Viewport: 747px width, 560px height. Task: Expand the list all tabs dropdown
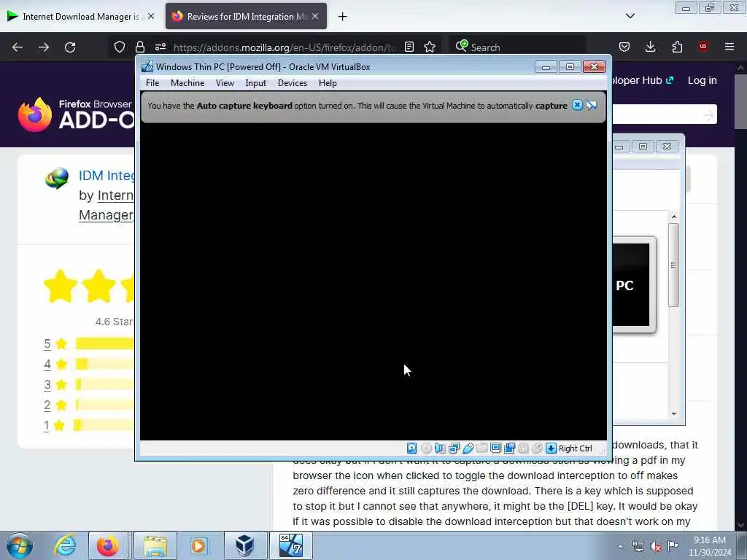pyautogui.click(x=630, y=16)
